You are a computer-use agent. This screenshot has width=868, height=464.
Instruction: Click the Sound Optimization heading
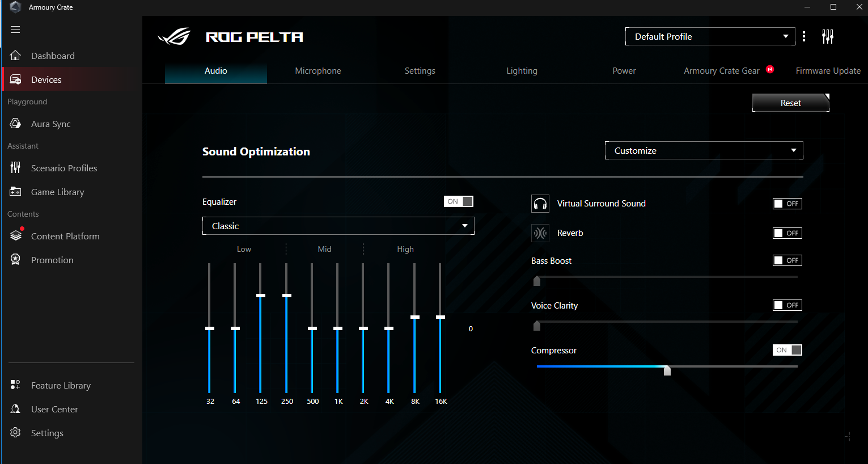pyautogui.click(x=256, y=151)
